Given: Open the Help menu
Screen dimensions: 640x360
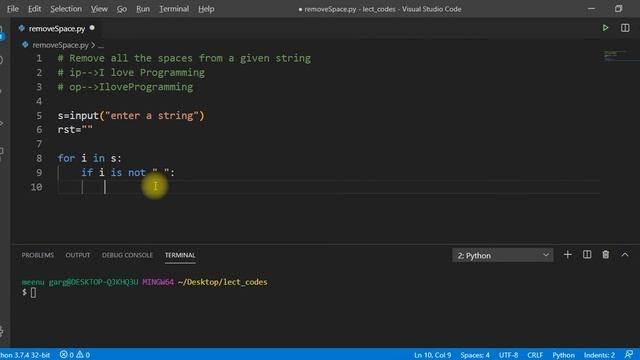Looking at the screenshot, I should (206, 9).
